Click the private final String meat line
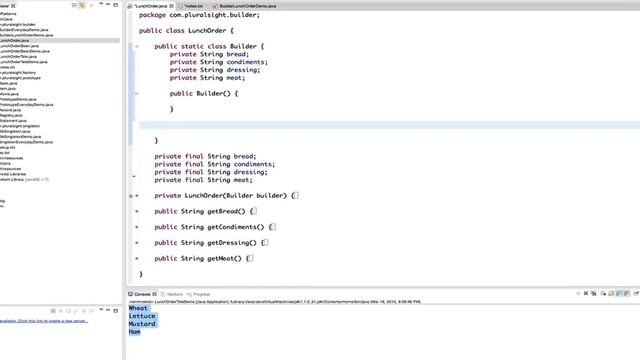 click(x=203, y=180)
